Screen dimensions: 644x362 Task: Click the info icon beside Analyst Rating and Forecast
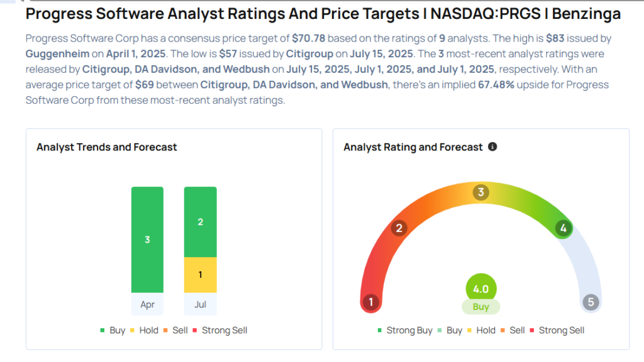pos(492,147)
